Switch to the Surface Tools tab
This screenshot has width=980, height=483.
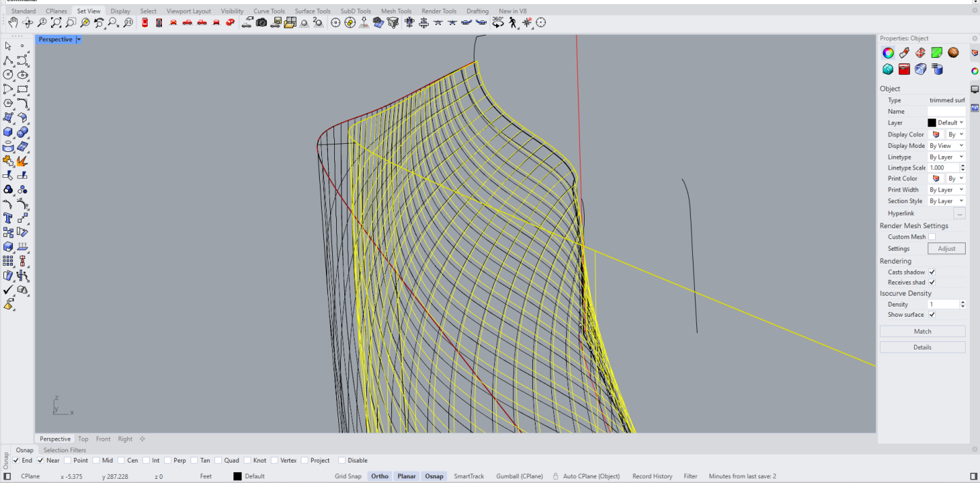(x=312, y=12)
